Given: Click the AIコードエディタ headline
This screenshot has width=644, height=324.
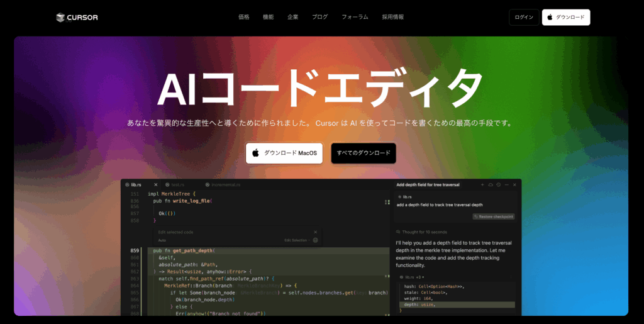Looking at the screenshot, I should tap(320, 88).
